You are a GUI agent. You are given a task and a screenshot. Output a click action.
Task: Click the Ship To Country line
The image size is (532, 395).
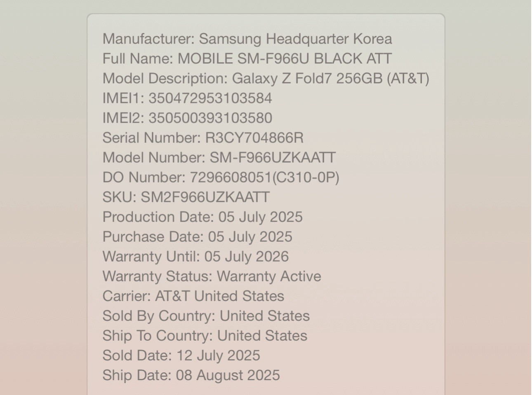point(205,336)
